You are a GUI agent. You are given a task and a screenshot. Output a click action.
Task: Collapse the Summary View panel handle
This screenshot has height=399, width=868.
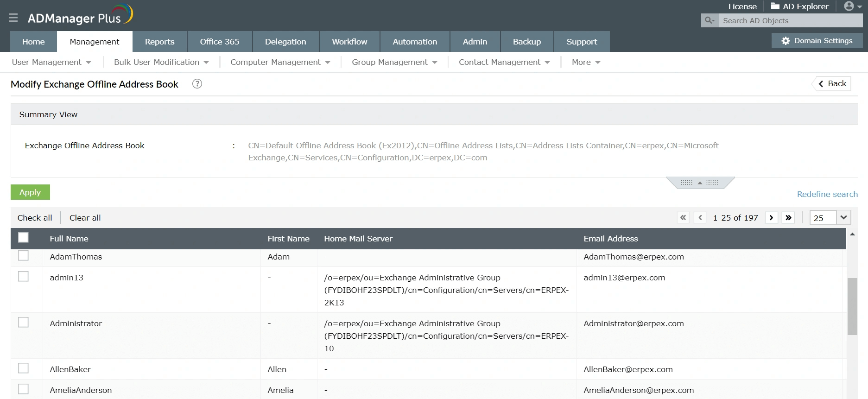[x=700, y=183]
